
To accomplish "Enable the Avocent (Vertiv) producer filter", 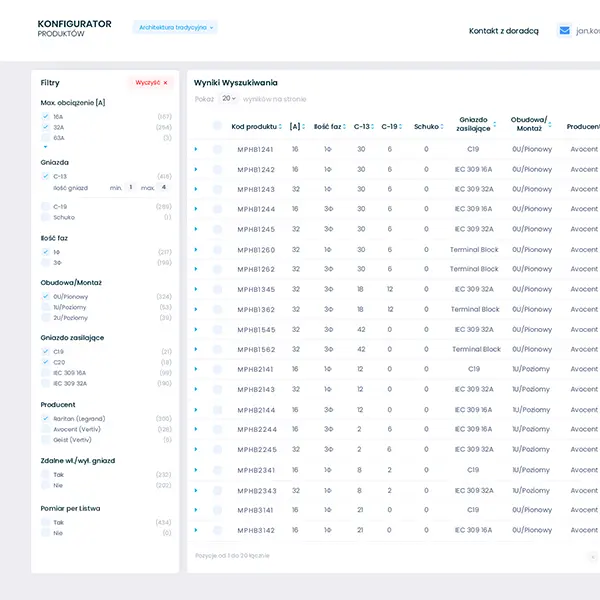I will pyautogui.click(x=45, y=429).
